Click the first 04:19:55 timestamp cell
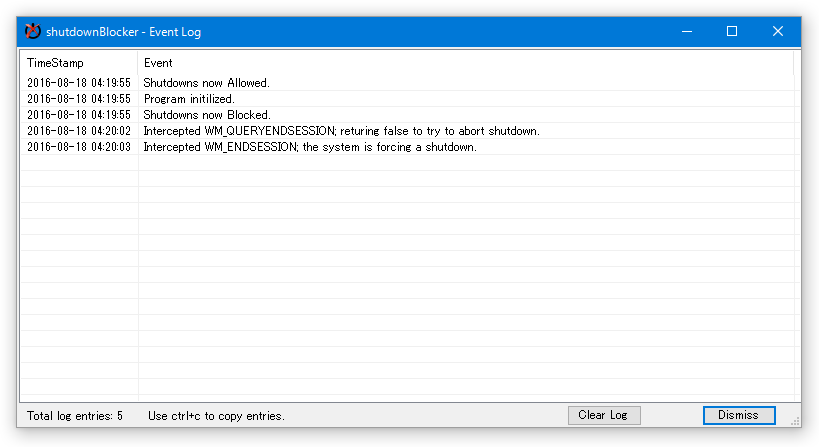 click(x=79, y=83)
